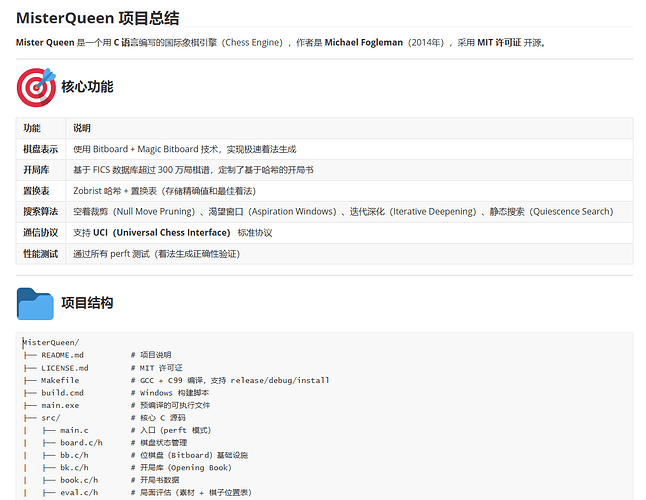Click the red dartboard target icon
646x500 pixels.
[36, 87]
